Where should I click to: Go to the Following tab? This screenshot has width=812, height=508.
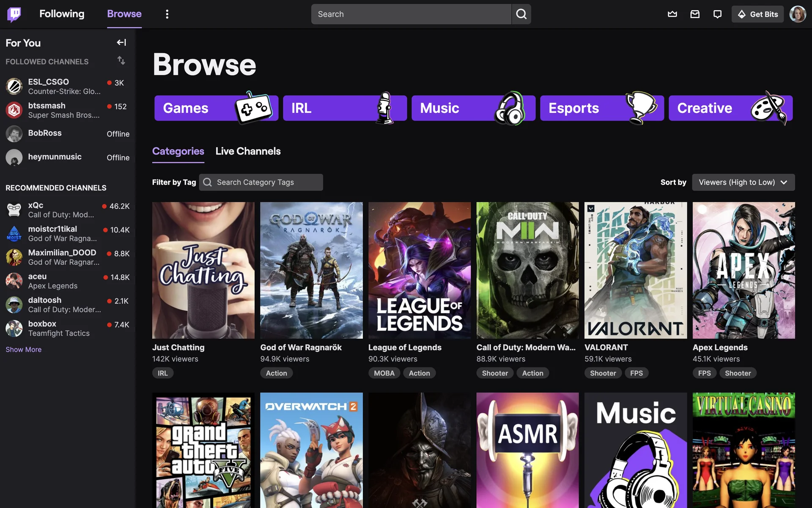click(x=62, y=14)
